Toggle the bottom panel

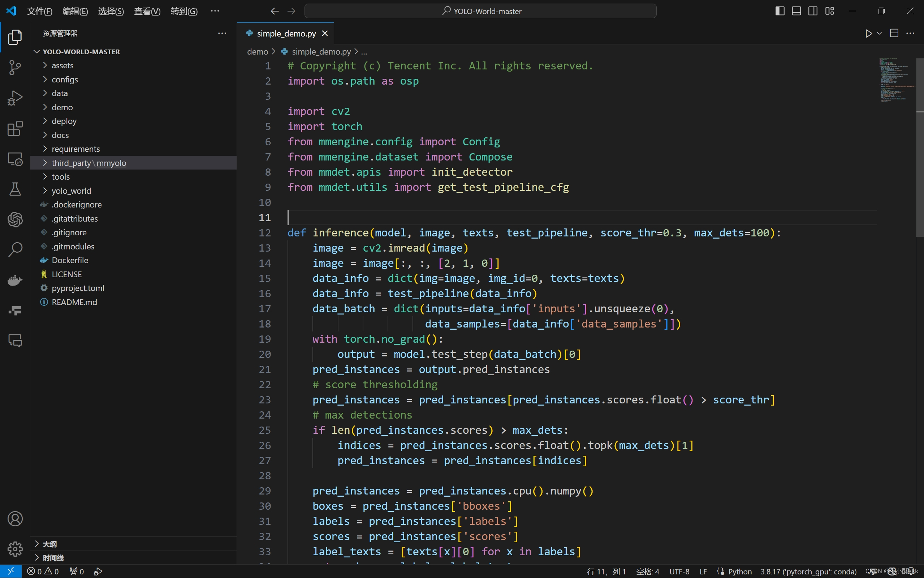(796, 11)
